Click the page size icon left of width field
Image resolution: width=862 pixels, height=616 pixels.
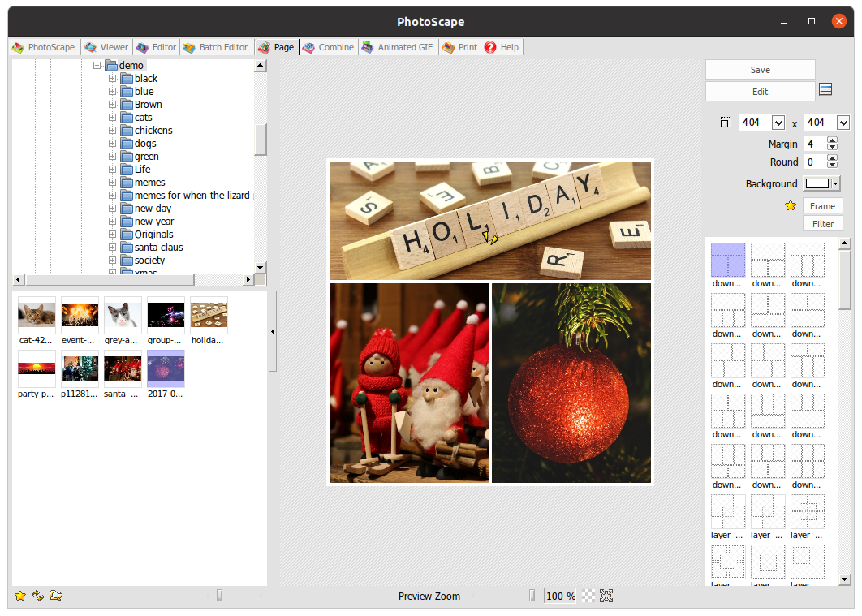tap(725, 122)
